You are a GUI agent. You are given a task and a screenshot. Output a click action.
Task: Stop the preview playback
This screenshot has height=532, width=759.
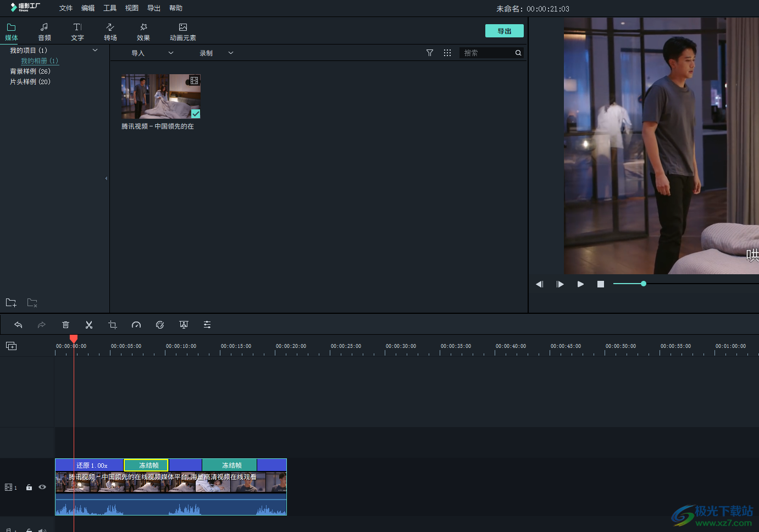click(x=601, y=284)
